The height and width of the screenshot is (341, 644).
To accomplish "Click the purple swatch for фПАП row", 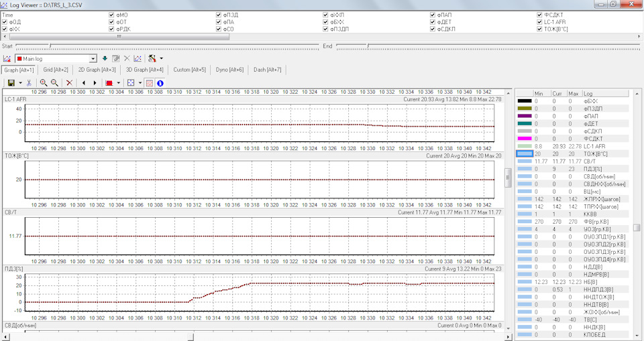I will (525, 116).
